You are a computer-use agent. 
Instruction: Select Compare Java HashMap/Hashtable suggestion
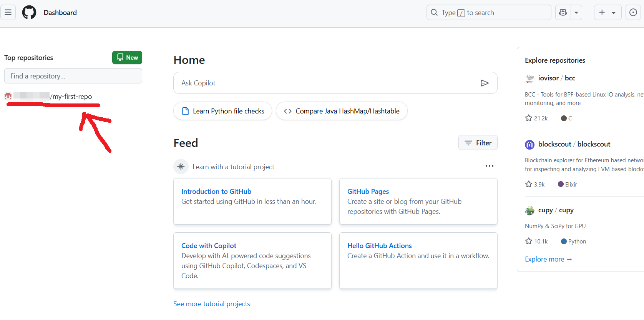(342, 111)
